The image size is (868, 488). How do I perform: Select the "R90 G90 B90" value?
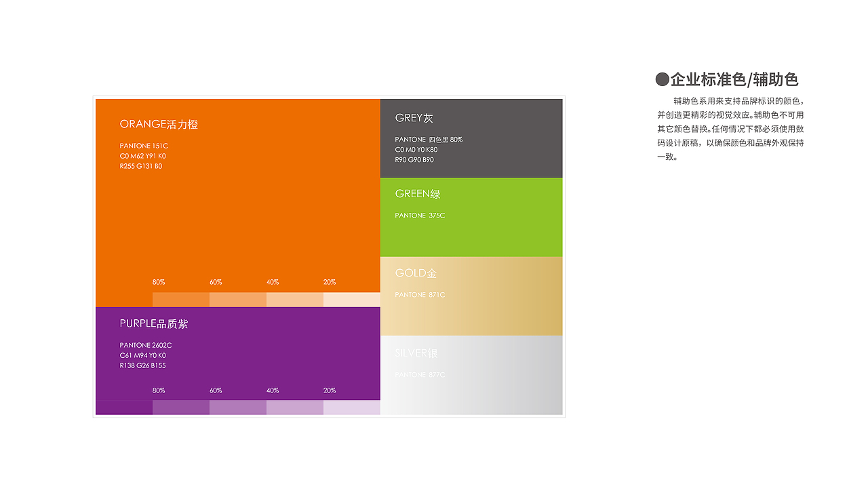[414, 160]
